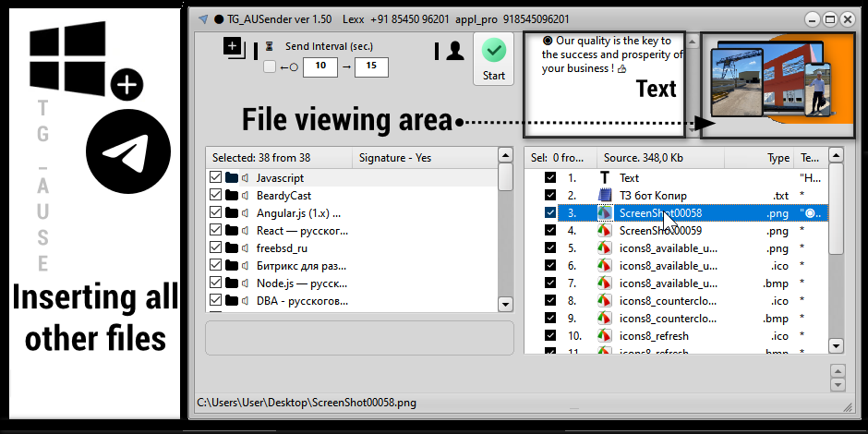This screenshot has width=868, height=434.
Task: Click the image preview thumbnail
Action: coord(778,83)
